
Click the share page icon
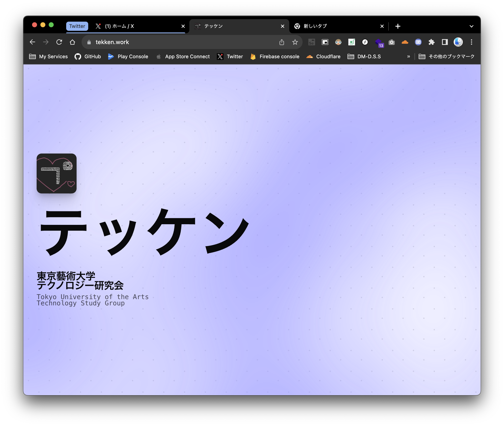point(282,42)
